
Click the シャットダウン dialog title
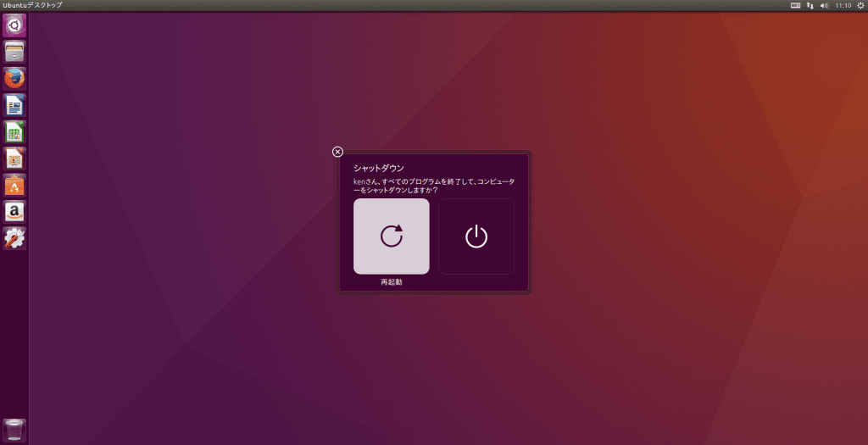(379, 169)
